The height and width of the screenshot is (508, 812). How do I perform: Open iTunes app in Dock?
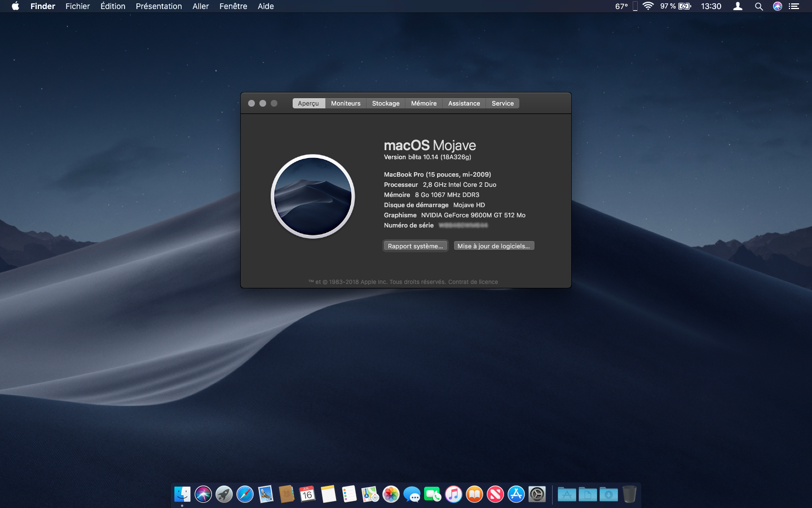pyautogui.click(x=453, y=494)
